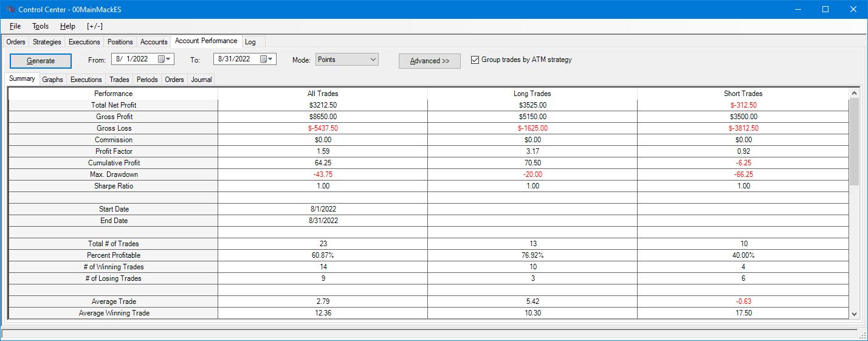This screenshot has width=868, height=341.
Task: Click scrollbar up arrow of summary table
Action: coord(855,94)
